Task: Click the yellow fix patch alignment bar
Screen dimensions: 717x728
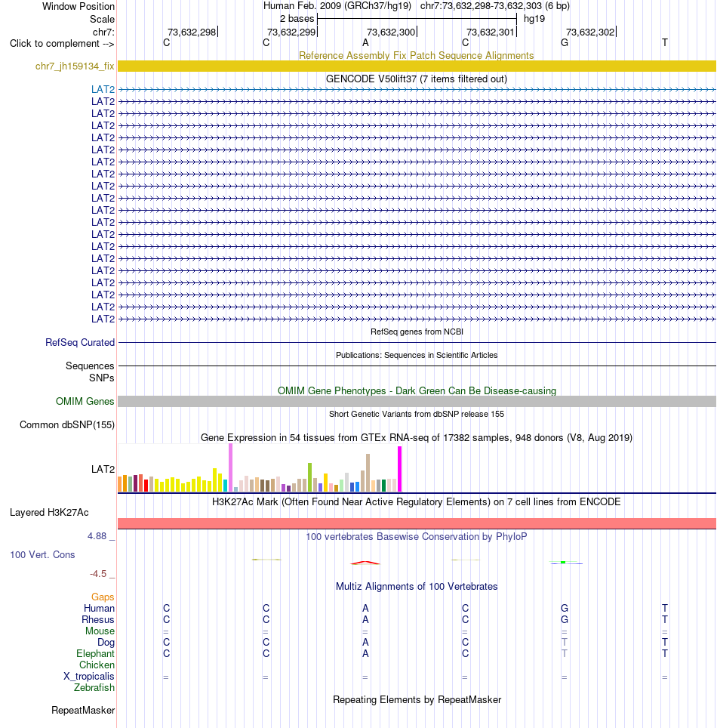Action: (x=417, y=66)
